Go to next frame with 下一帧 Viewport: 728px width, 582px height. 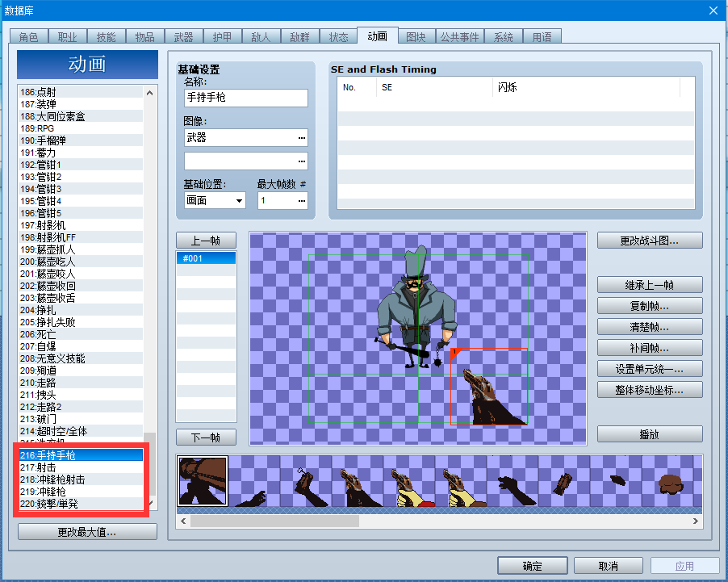206,438
